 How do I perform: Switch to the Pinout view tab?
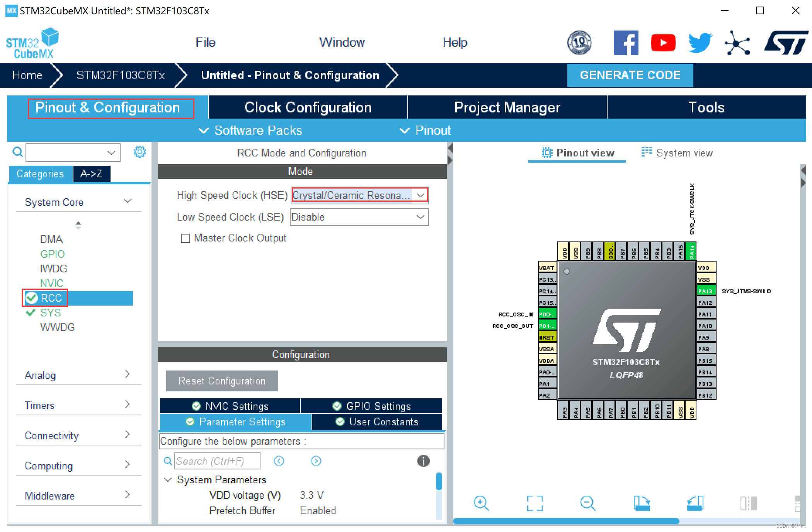(577, 153)
